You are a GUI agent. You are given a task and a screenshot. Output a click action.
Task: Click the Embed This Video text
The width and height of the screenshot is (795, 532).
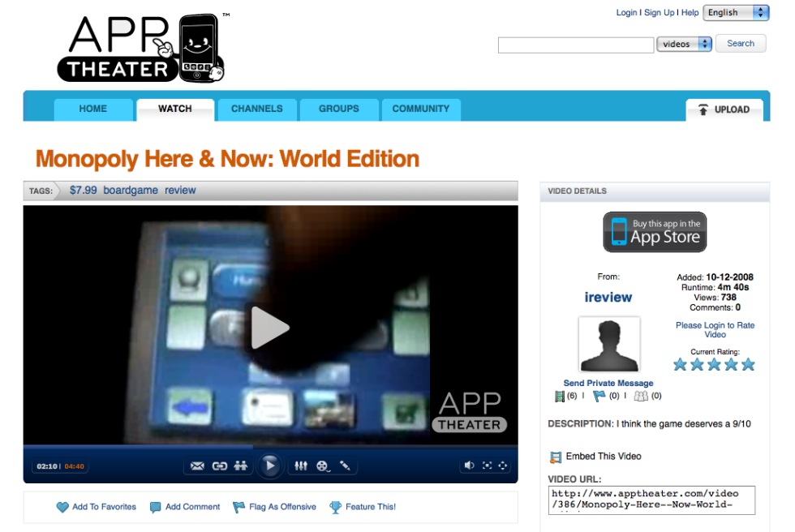point(604,457)
